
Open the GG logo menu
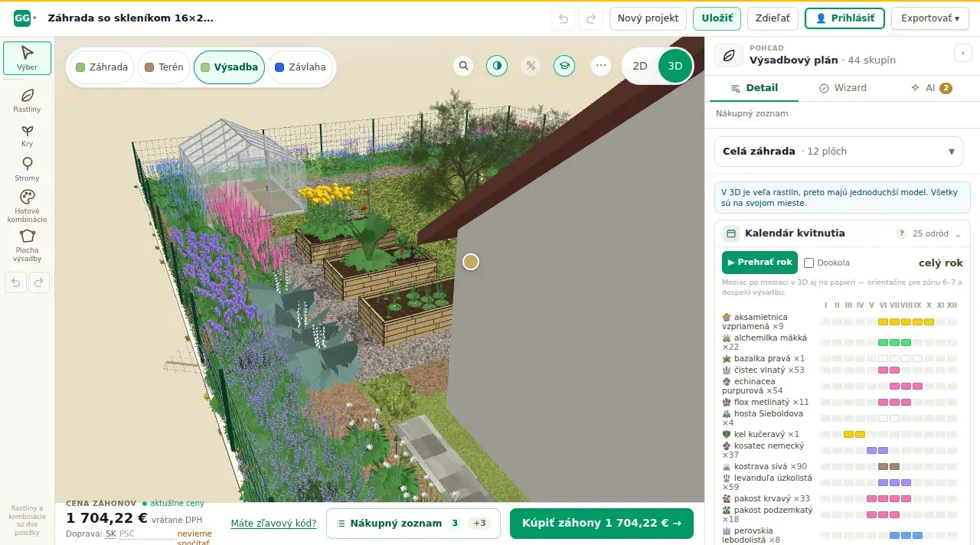[x=25, y=18]
